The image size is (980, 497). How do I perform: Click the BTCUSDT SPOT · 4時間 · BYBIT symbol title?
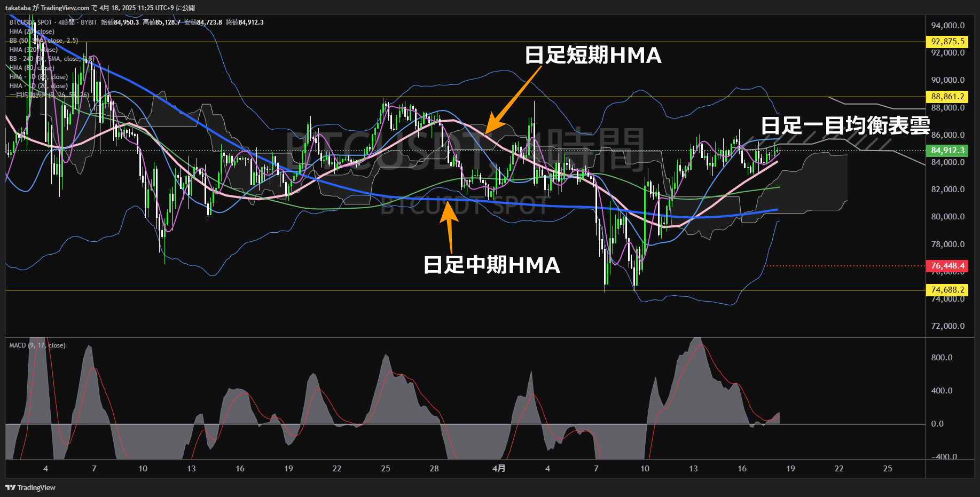click(x=53, y=22)
